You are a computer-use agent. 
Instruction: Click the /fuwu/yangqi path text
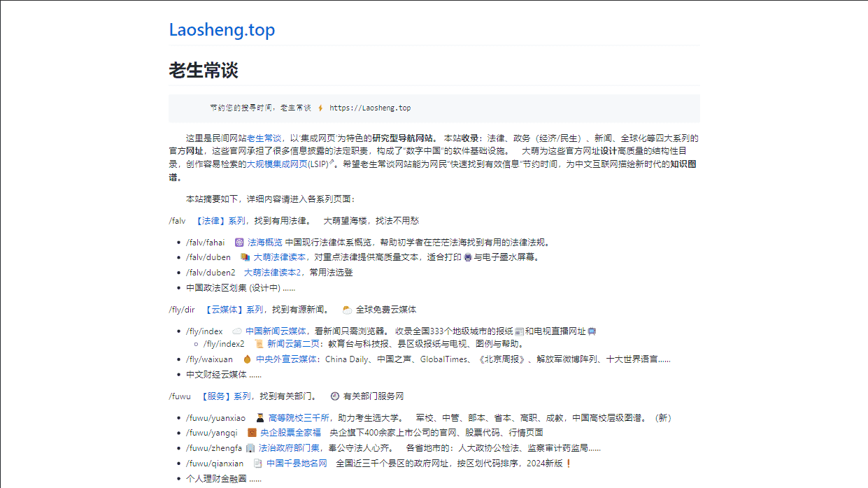pyautogui.click(x=212, y=433)
